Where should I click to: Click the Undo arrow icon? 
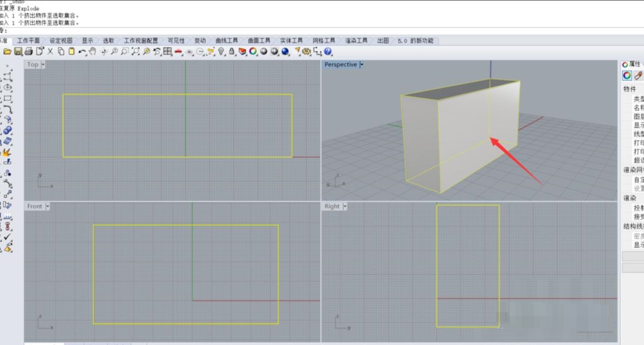point(82,52)
